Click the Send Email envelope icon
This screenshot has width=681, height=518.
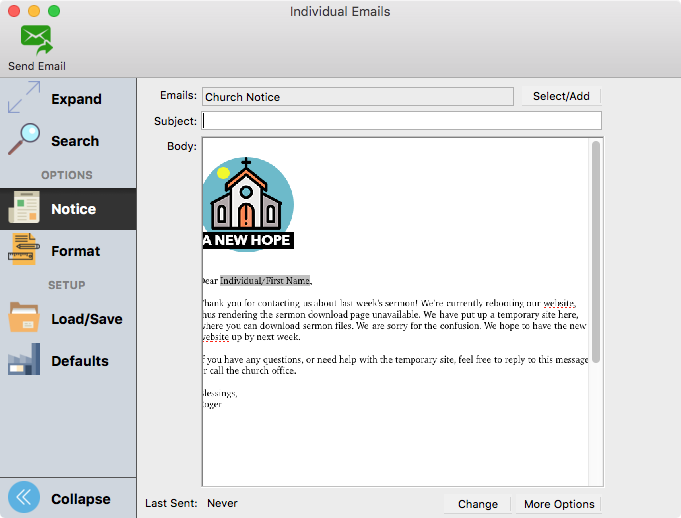37,40
